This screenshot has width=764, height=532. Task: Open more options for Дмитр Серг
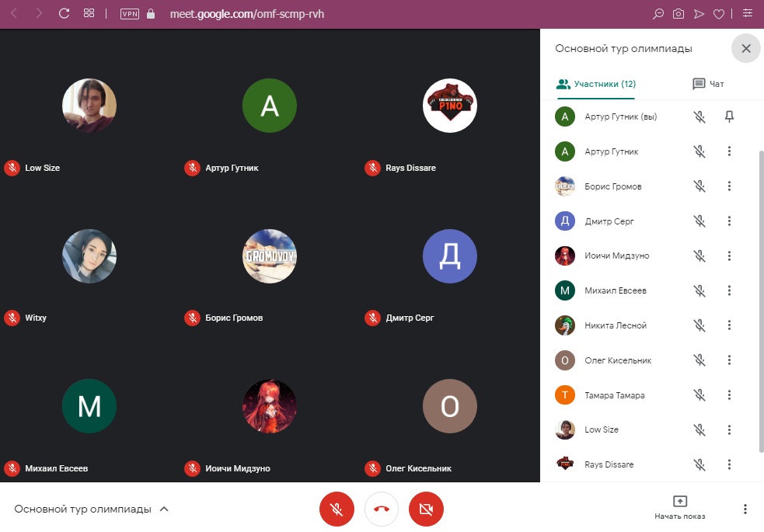[x=729, y=221]
